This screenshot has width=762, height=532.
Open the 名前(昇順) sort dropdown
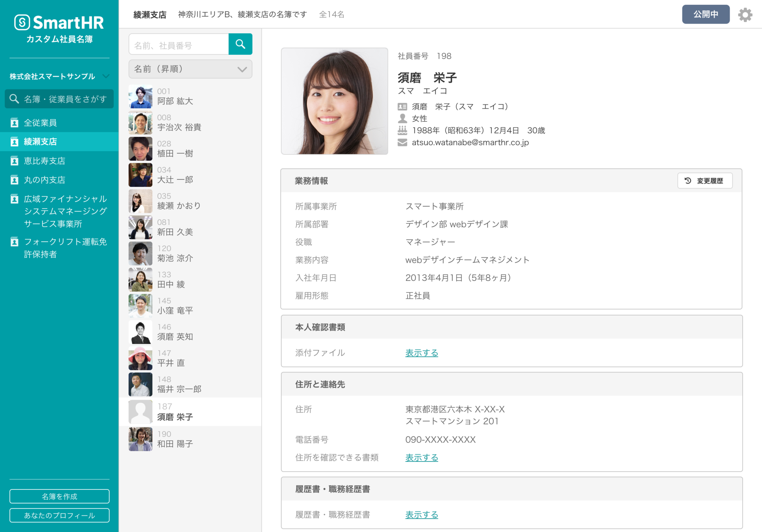tap(190, 69)
